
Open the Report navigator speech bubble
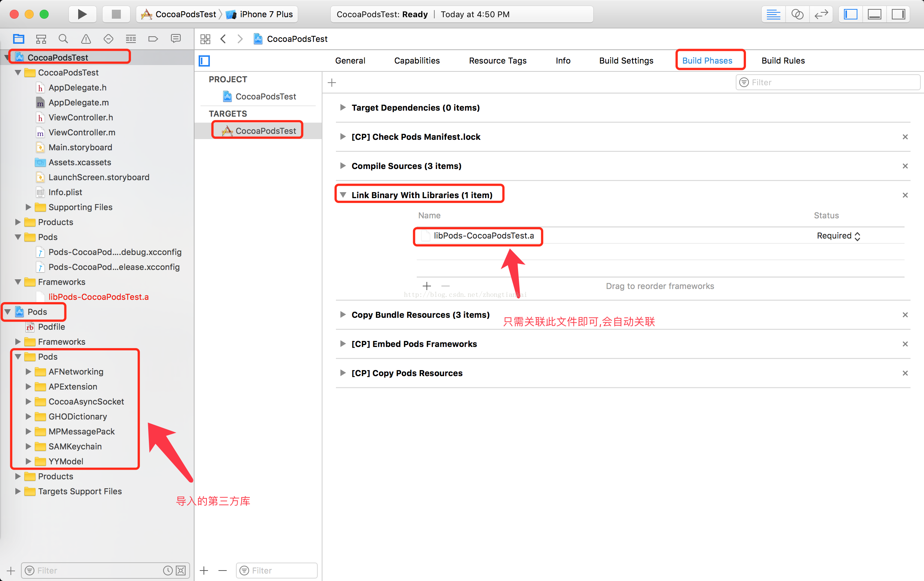click(176, 39)
